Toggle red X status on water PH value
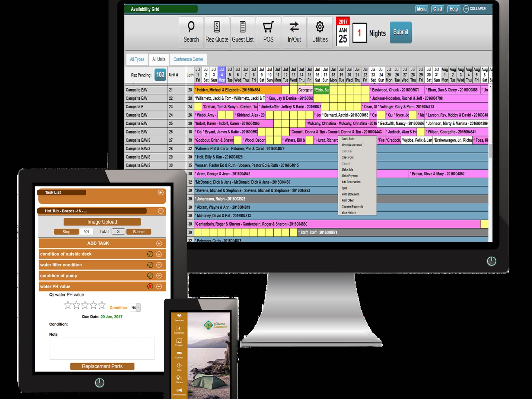Image resolution: width=532 pixels, height=399 pixels. click(150, 287)
